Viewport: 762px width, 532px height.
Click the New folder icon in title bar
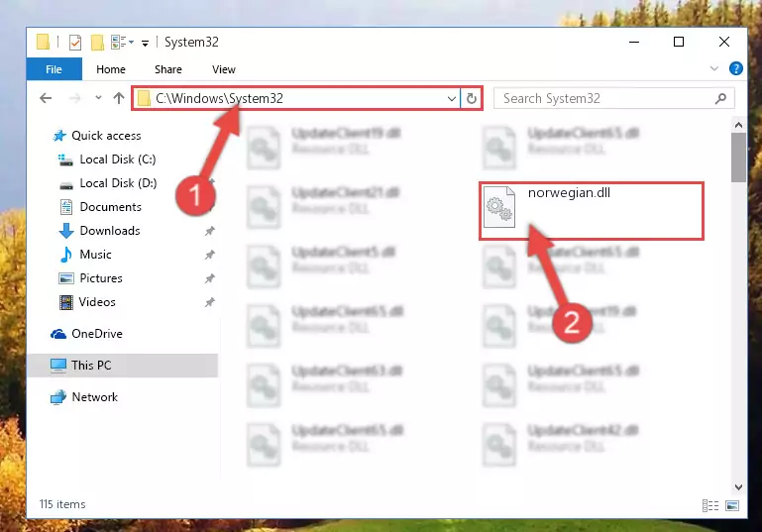pyautogui.click(x=97, y=43)
